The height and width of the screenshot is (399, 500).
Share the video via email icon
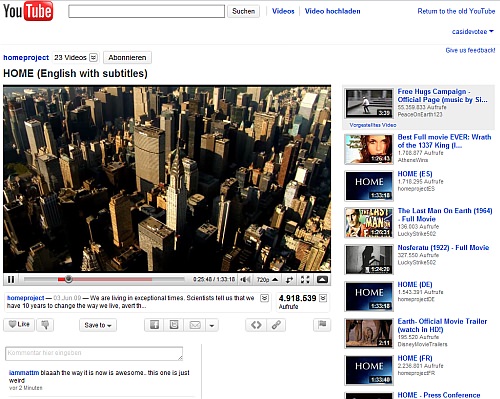[195, 325]
